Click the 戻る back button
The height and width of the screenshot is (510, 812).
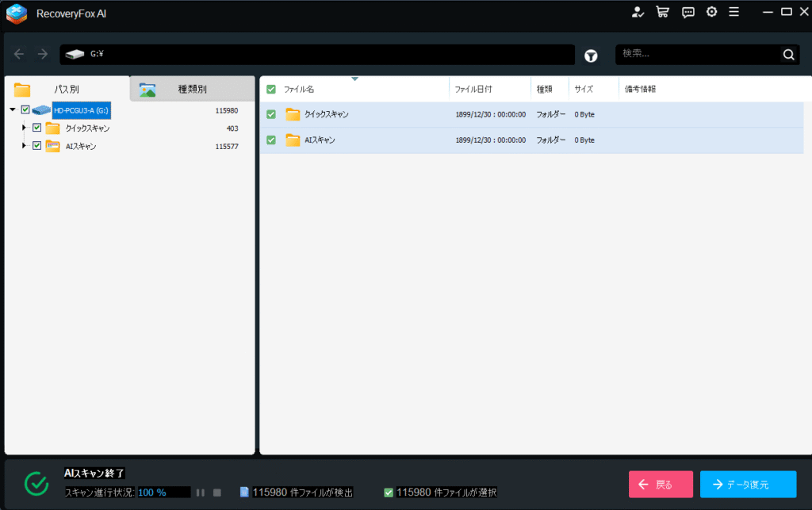pos(661,484)
